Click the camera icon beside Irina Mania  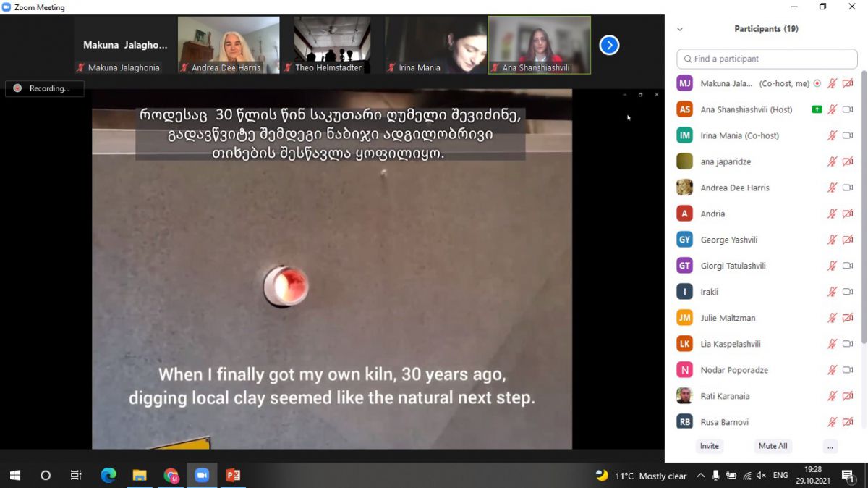[848, 135]
